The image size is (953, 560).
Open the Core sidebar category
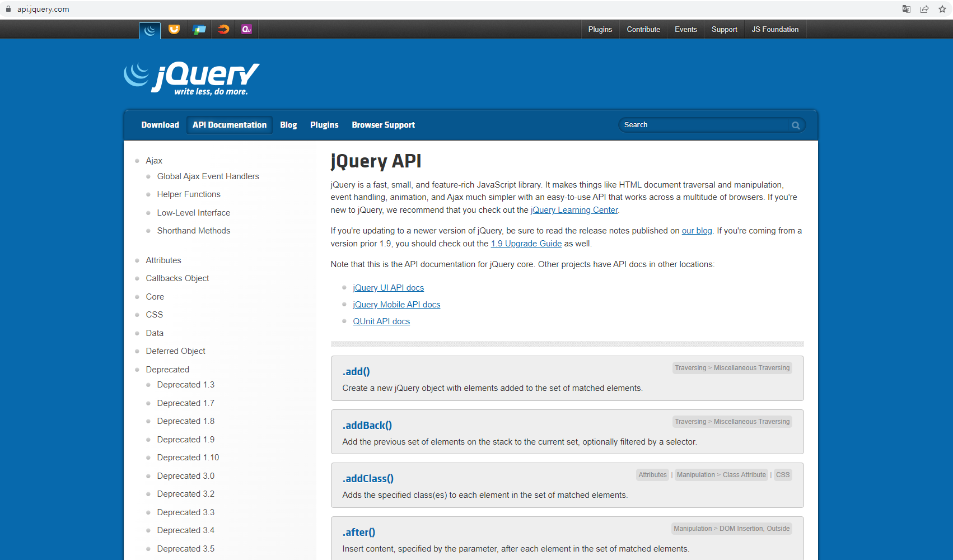pos(155,297)
